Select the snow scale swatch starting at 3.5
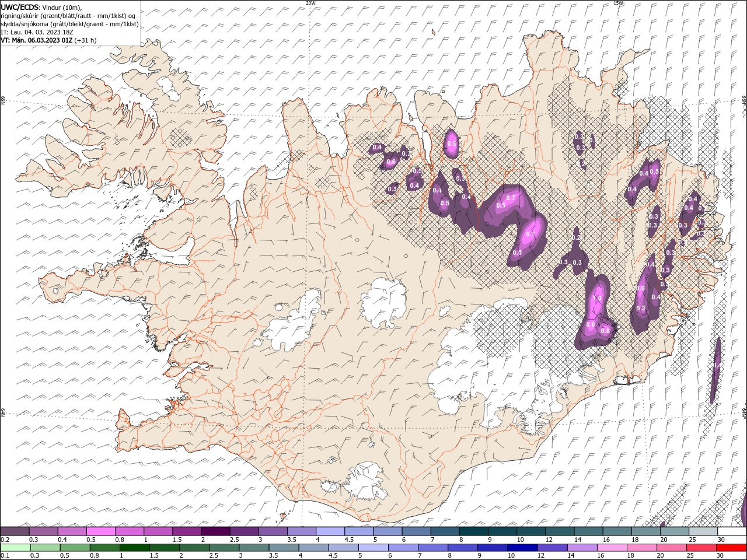The height and width of the screenshot is (560, 747). point(301,531)
